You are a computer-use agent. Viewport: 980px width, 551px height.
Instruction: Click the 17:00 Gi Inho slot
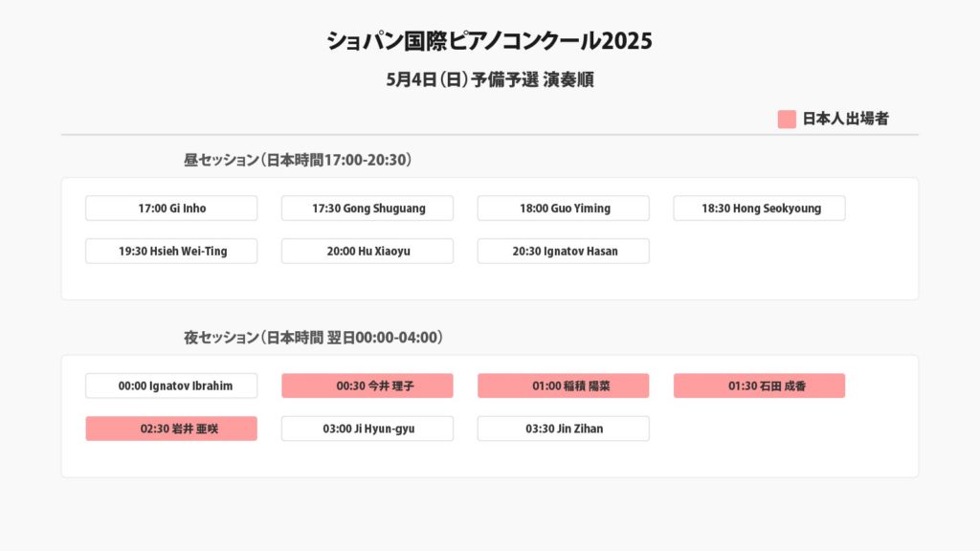click(x=171, y=209)
